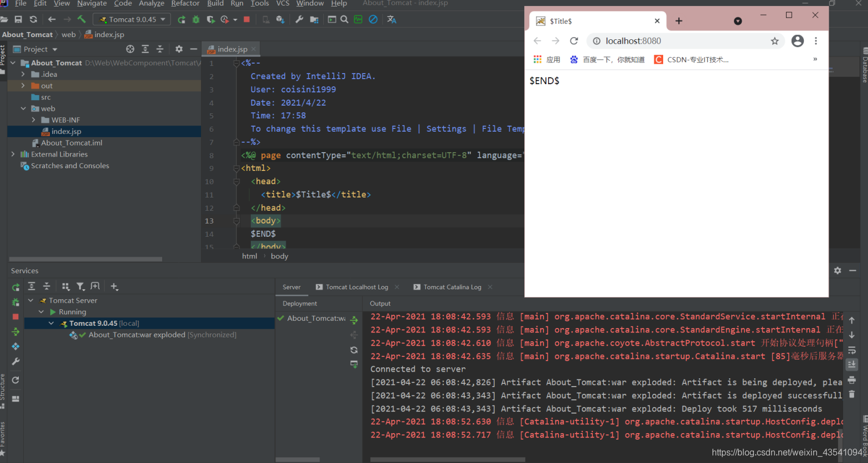The width and height of the screenshot is (868, 463).
Task: Open the Build menu
Action: [x=215, y=3]
